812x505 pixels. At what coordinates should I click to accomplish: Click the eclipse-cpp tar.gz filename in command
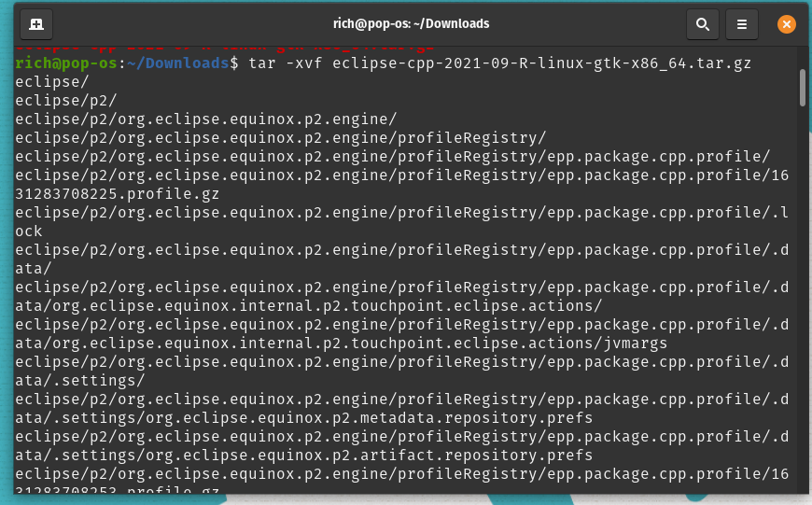pos(541,63)
